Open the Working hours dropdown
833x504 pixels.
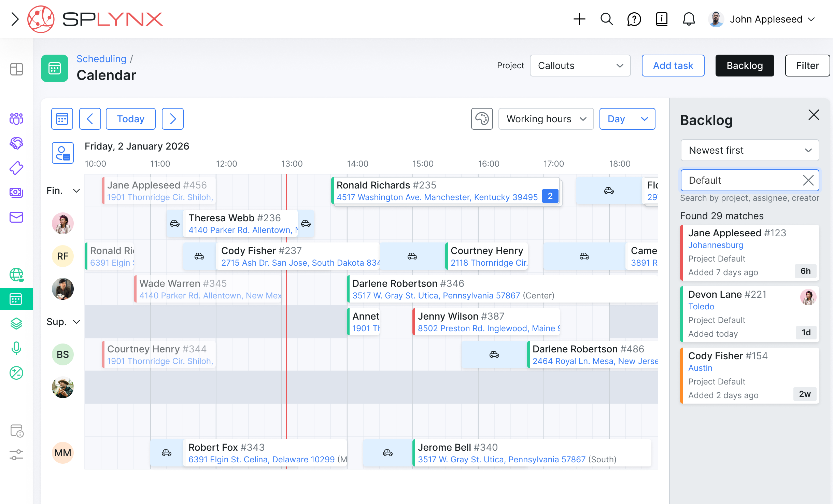point(546,119)
